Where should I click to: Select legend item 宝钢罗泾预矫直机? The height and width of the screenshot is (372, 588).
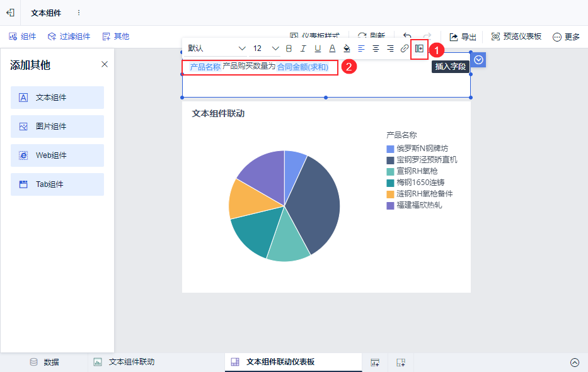click(x=422, y=160)
